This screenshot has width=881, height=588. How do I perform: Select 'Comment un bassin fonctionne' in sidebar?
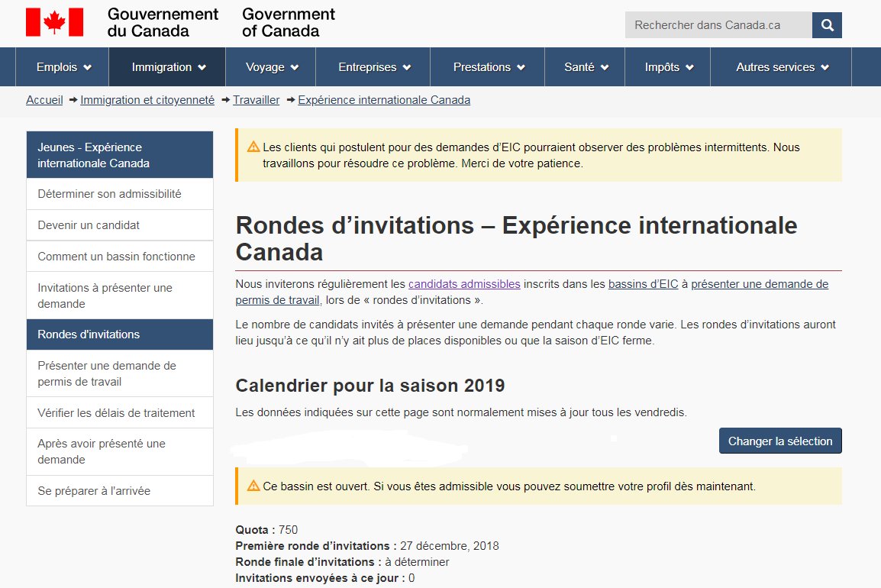click(x=120, y=257)
